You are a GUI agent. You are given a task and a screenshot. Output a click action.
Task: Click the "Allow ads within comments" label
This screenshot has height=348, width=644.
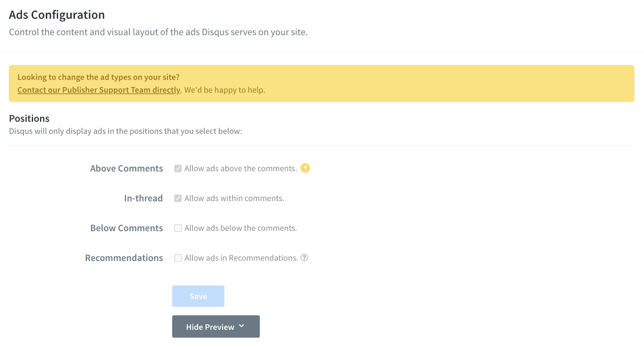(x=234, y=198)
